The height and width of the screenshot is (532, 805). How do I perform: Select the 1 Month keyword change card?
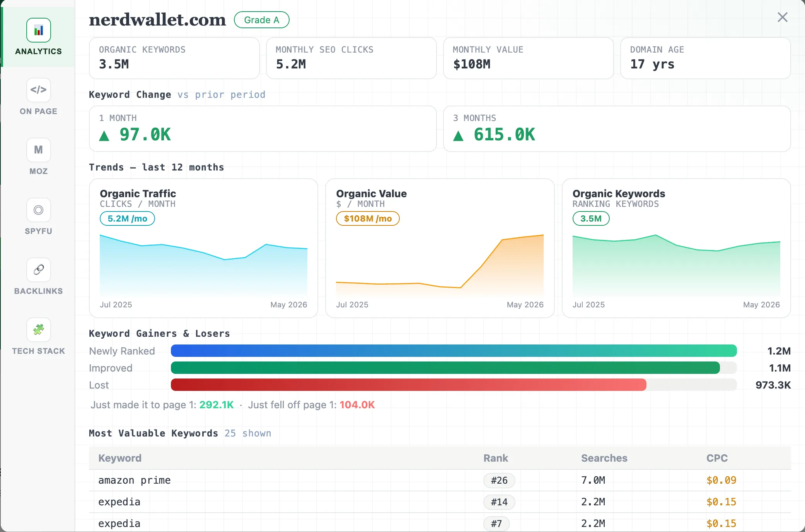pyautogui.click(x=263, y=129)
